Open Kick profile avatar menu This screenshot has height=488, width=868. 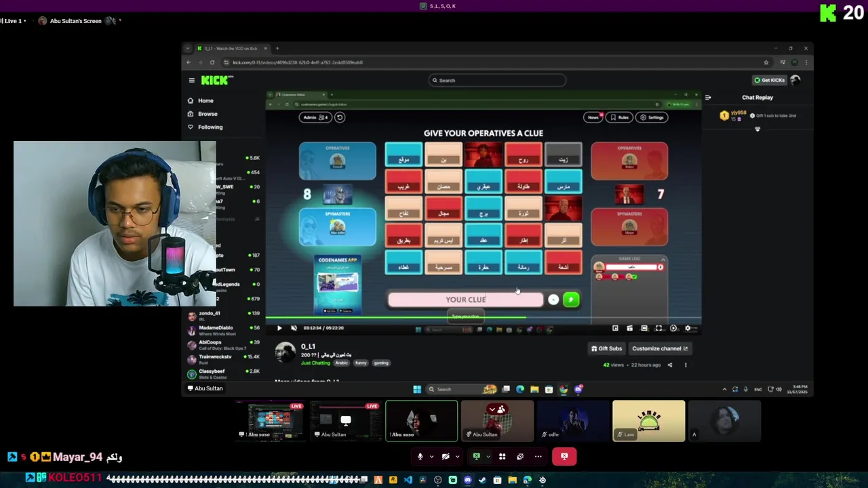pos(795,80)
